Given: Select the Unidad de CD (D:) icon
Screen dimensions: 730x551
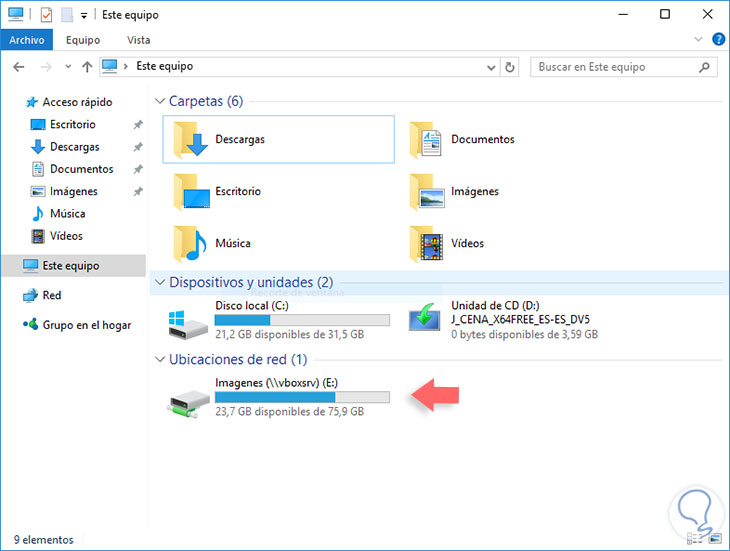Looking at the screenshot, I should (425, 317).
